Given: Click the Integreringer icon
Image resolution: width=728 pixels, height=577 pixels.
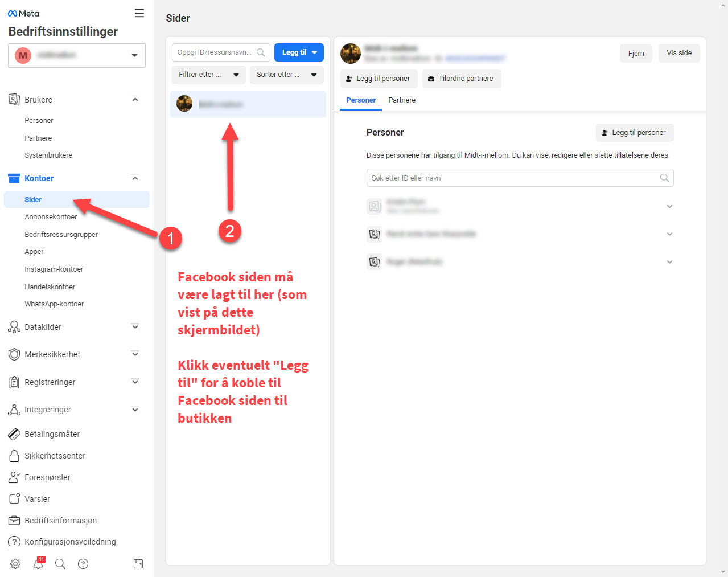Looking at the screenshot, I should click(x=14, y=410).
